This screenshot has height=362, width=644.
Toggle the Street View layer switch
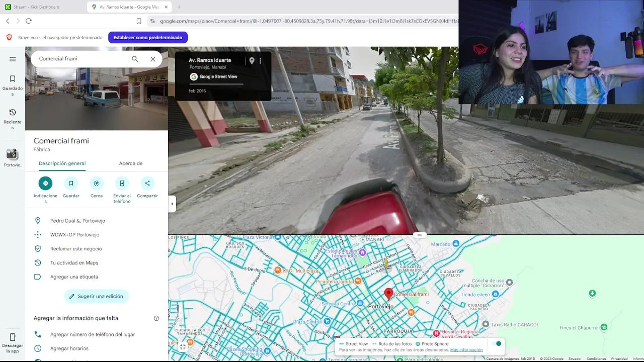point(496,344)
